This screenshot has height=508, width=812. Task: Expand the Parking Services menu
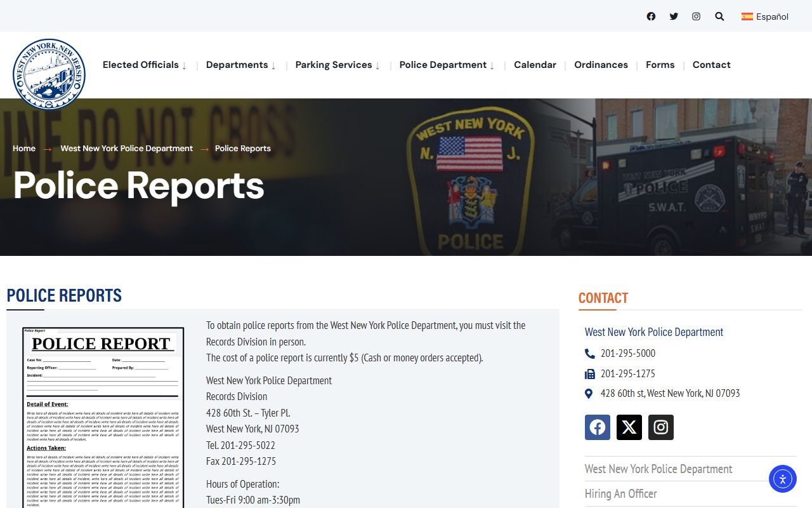tap(337, 65)
